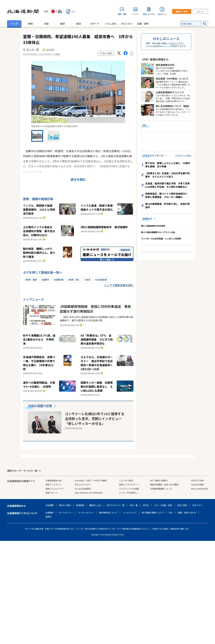The width and height of the screenshot is (215, 644).
Task: Open footer RSS link
Action: (171, 512)
